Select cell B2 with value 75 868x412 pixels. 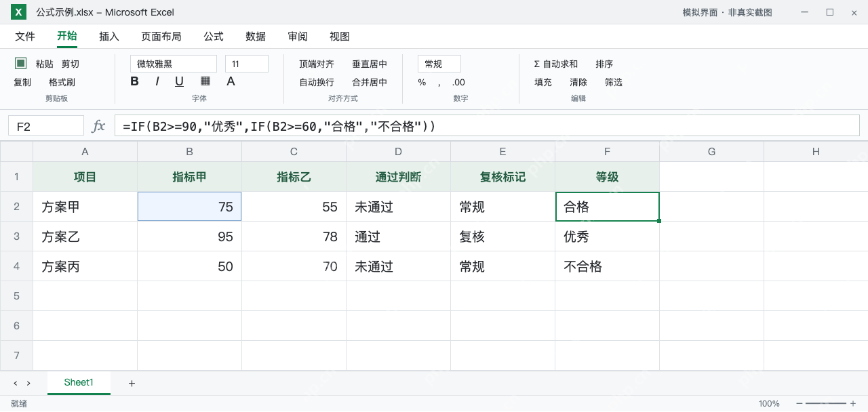click(190, 207)
